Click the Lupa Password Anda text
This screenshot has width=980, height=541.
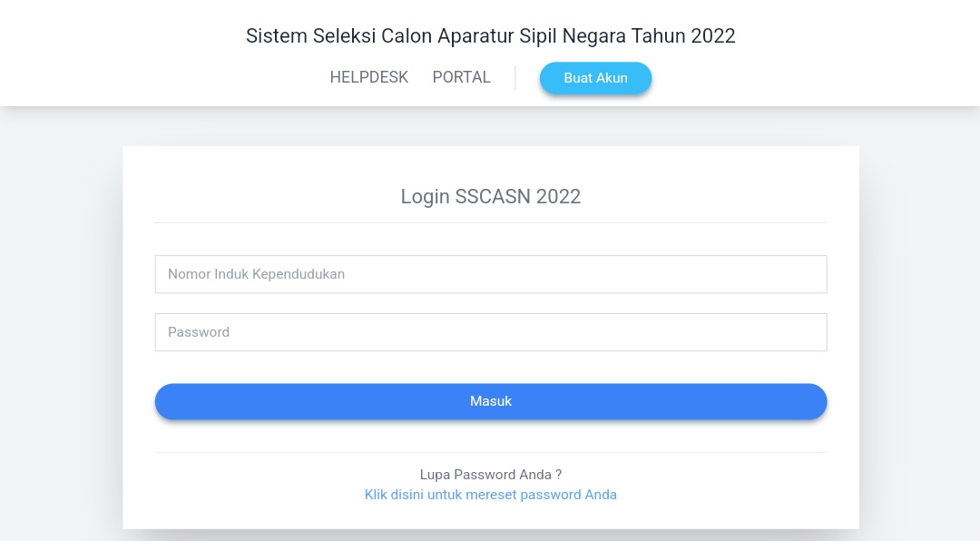pos(490,475)
